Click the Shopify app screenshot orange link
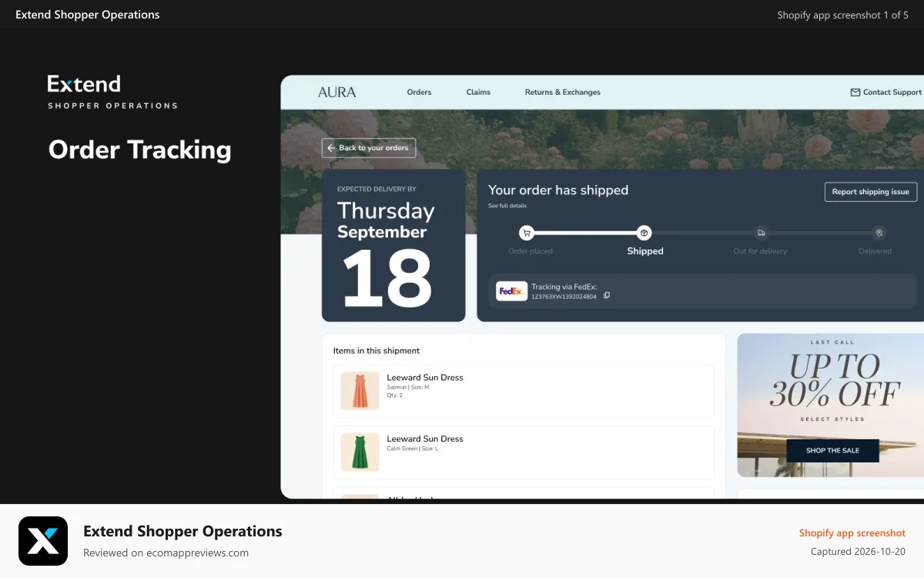This screenshot has height=578, width=924. click(x=852, y=533)
